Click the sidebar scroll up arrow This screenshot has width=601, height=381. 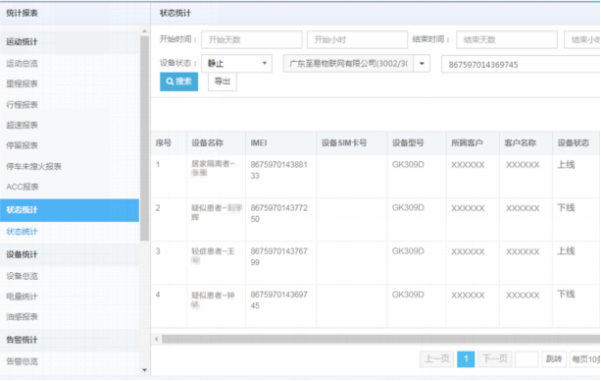(145, 31)
